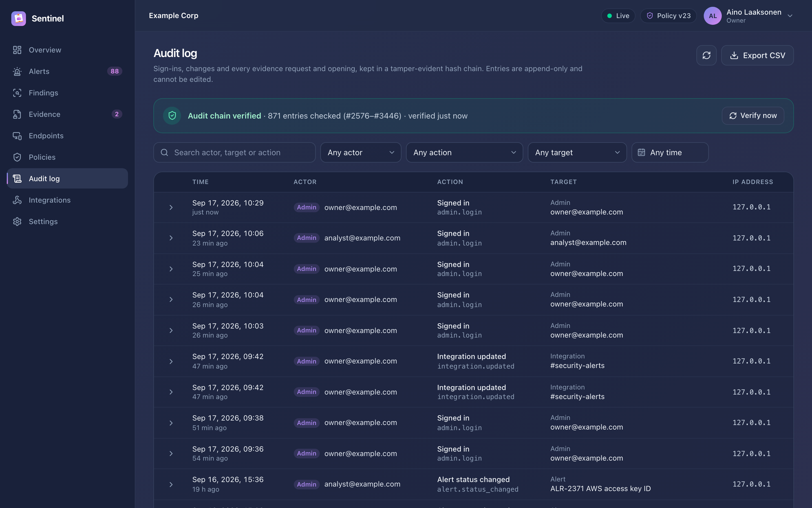Click the Example Corp organization name
812x508 pixels.
[173, 16]
